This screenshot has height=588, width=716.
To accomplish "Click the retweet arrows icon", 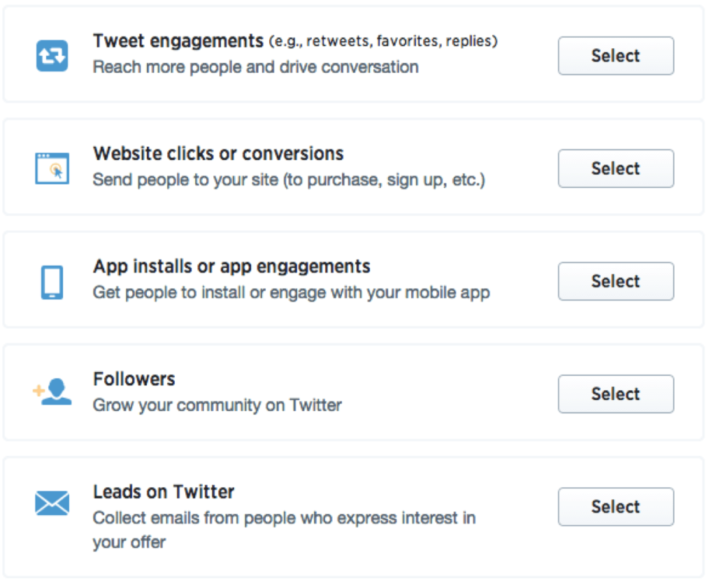I will coord(52,56).
